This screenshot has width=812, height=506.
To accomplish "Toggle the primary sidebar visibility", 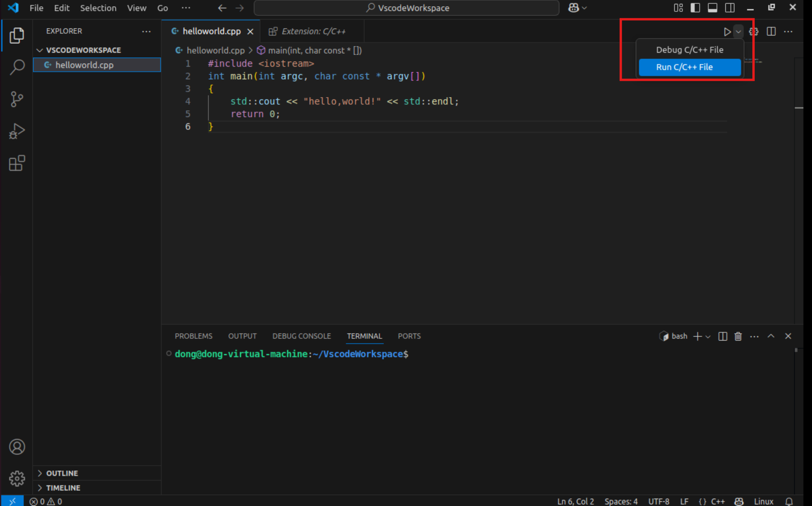I will click(695, 7).
